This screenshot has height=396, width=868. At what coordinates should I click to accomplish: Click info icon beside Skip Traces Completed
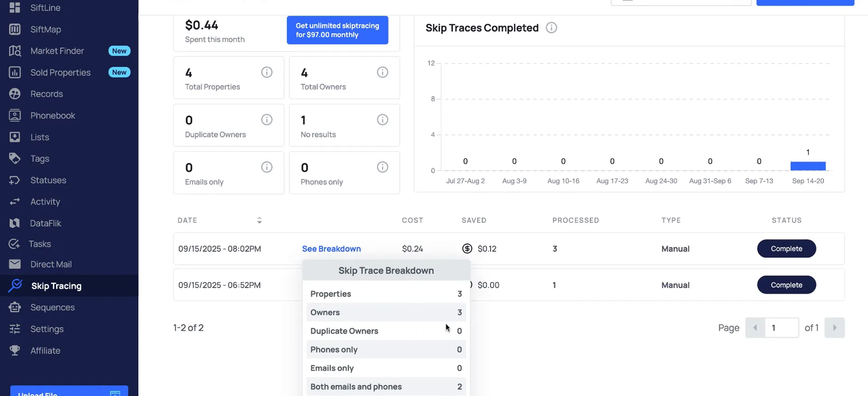click(x=552, y=28)
